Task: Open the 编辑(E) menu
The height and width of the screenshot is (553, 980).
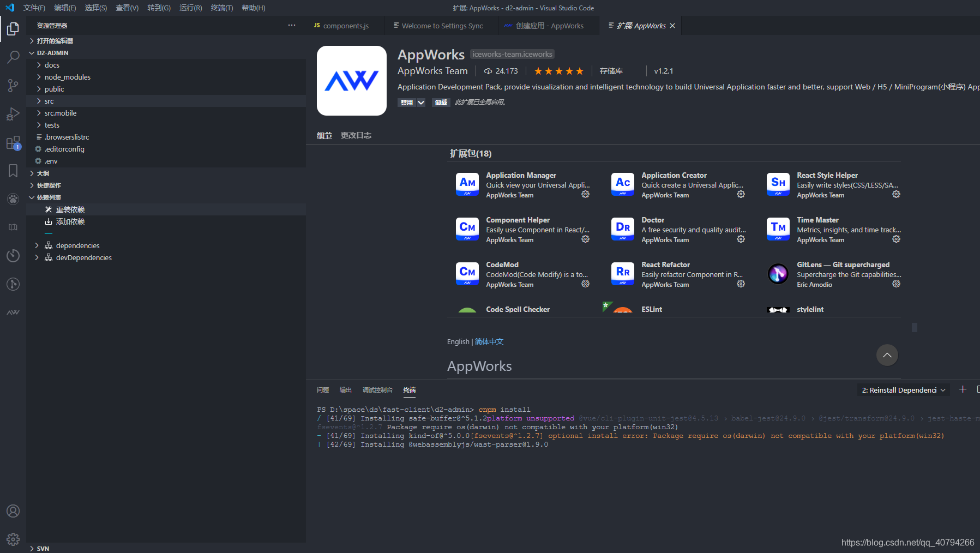Action: point(65,8)
